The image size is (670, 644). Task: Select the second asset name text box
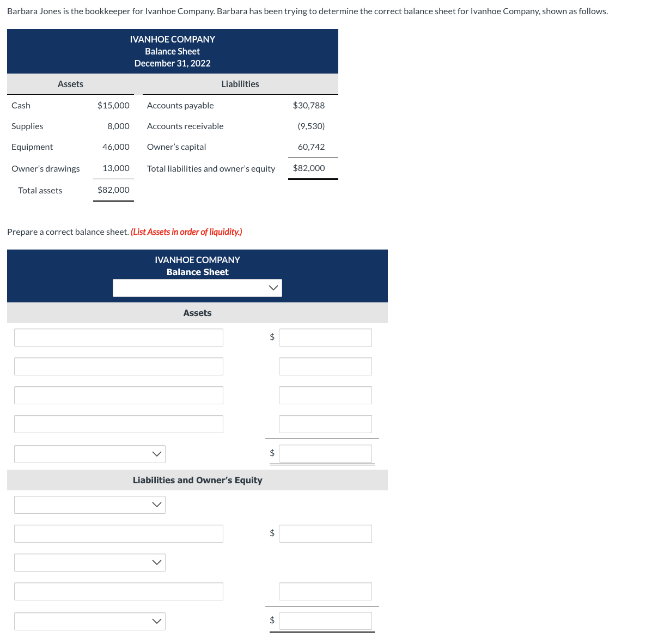118,366
